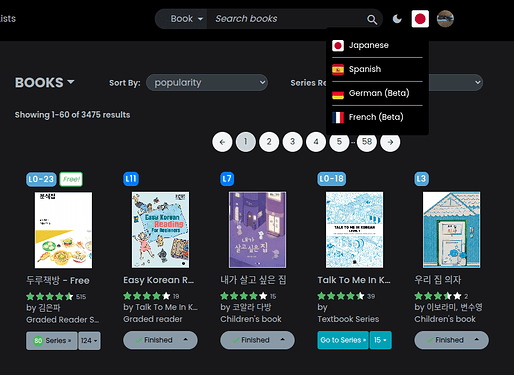Screen dimensions: 514x375
Task: Toggle Finished status on 우리 집 의자
Action: pyautogui.click(x=445, y=340)
